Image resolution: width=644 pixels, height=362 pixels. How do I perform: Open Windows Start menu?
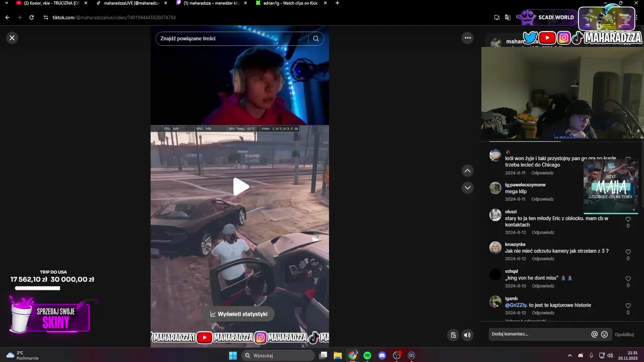233,355
